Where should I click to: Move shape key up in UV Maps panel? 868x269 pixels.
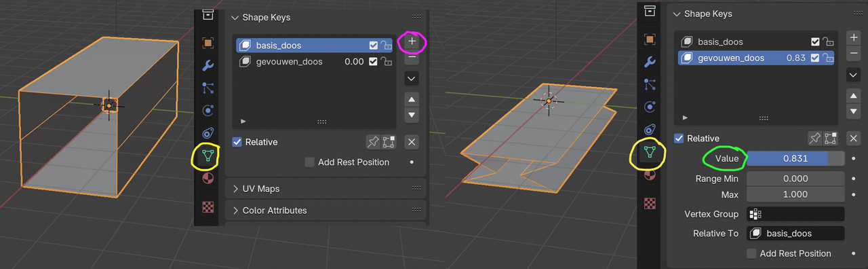point(412,99)
